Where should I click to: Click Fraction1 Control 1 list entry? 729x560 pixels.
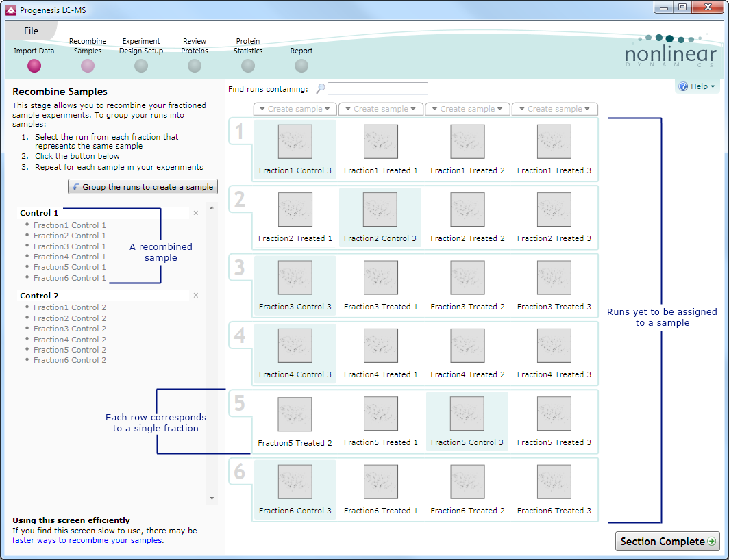click(x=69, y=225)
